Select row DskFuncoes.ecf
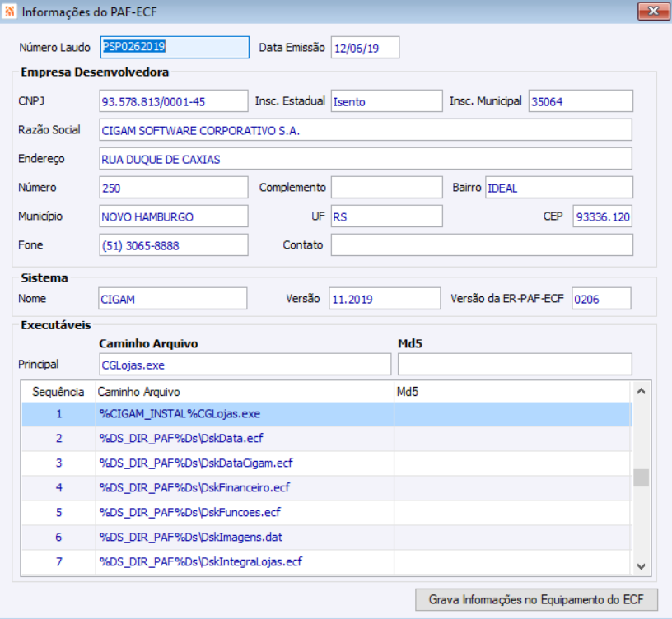The width and height of the screenshot is (672, 619). (x=327, y=512)
